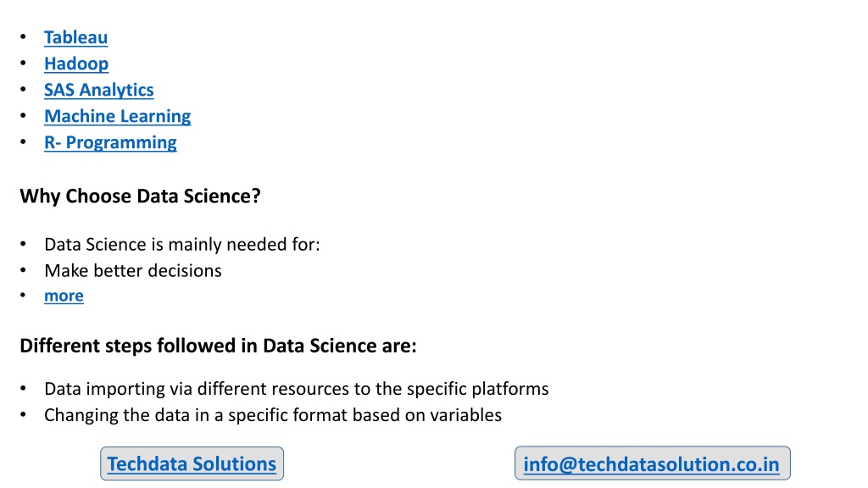Open the Techdata Solutions button link

click(192, 463)
